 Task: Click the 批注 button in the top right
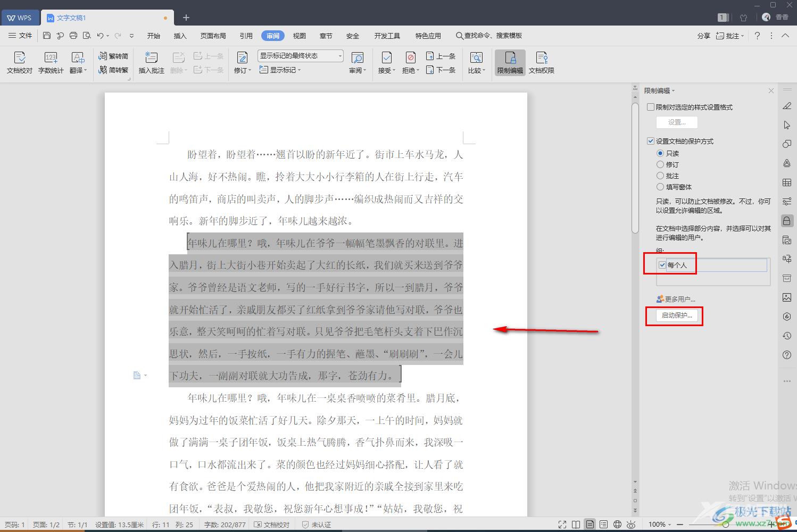730,36
